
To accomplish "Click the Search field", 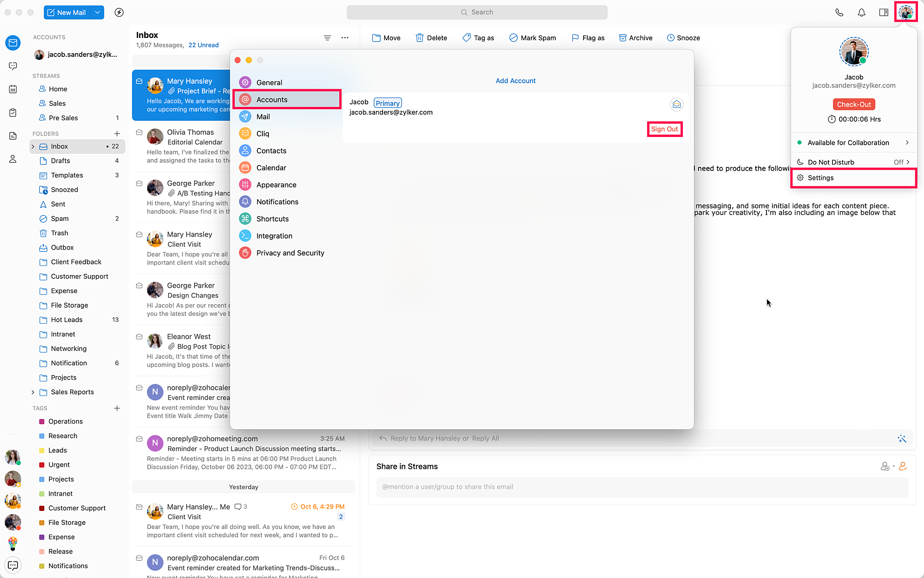I will coord(477,12).
